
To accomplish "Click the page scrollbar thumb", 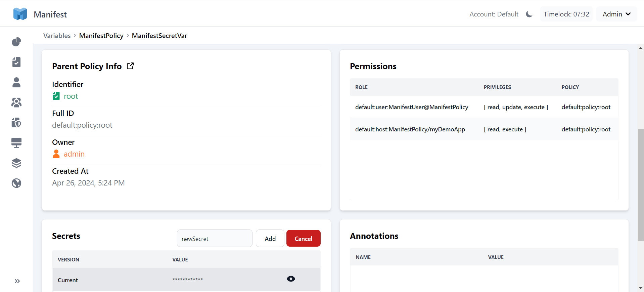I will click(x=641, y=185).
